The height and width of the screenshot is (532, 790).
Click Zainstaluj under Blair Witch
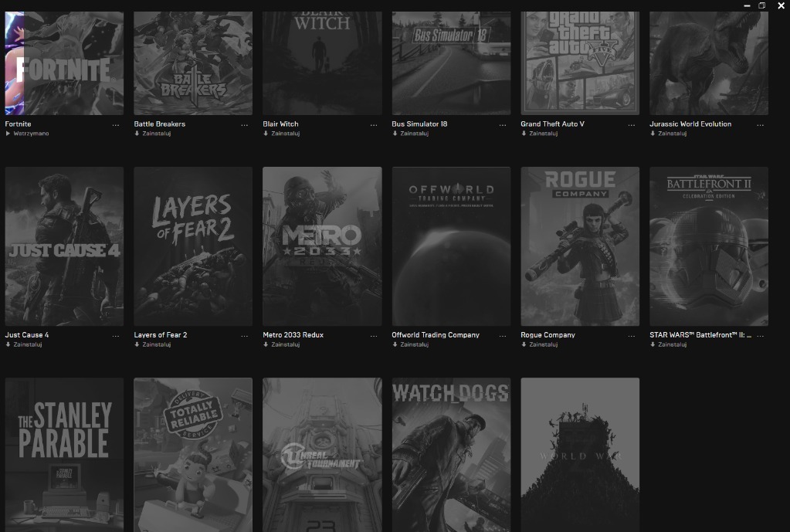point(282,134)
